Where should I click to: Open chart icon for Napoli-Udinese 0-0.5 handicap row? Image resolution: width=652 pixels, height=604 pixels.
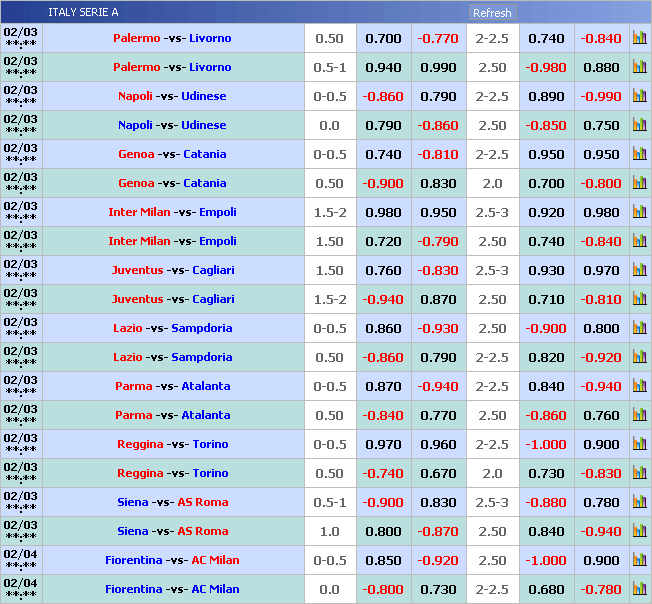(639, 96)
